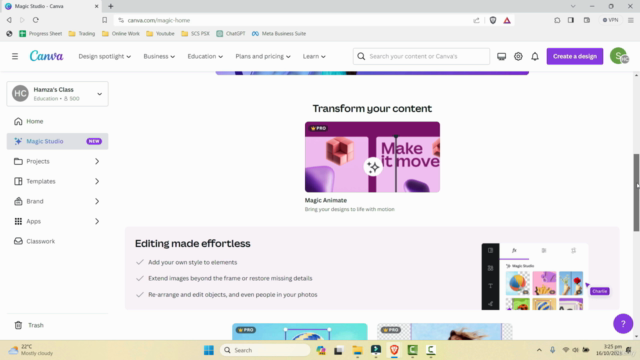Open the Windows Start button
The width and height of the screenshot is (640, 360).
coord(209,350)
